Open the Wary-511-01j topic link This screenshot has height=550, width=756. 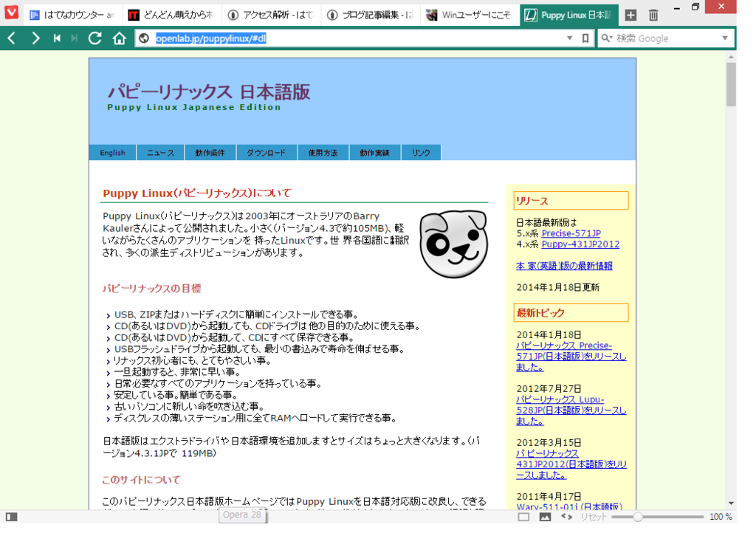pyautogui.click(x=569, y=506)
